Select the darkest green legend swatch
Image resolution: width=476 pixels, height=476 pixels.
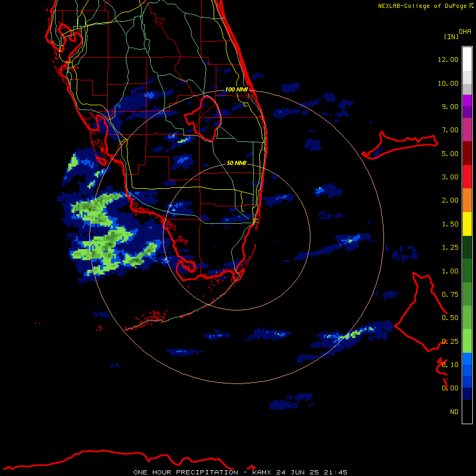pyautogui.click(x=467, y=248)
